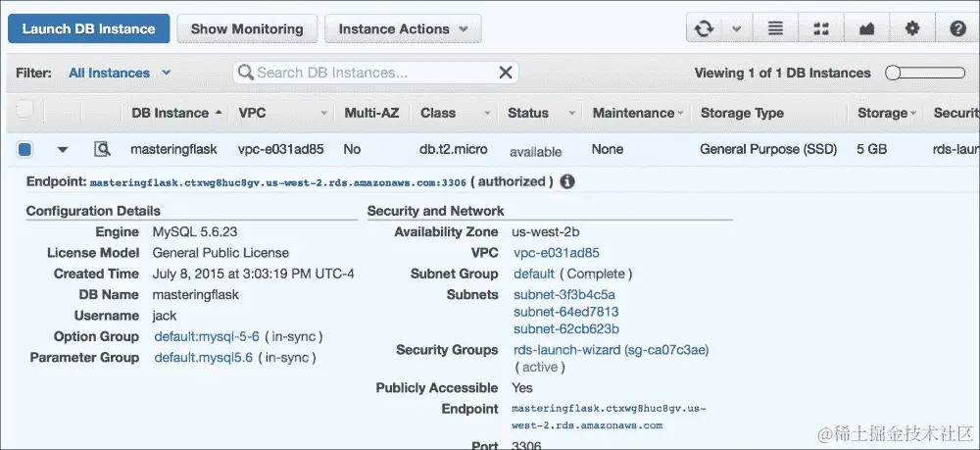This screenshot has width=980, height=450.
Task: Uncheck the masteringflask instance checkbox
Action: click(x=24, y=150)
